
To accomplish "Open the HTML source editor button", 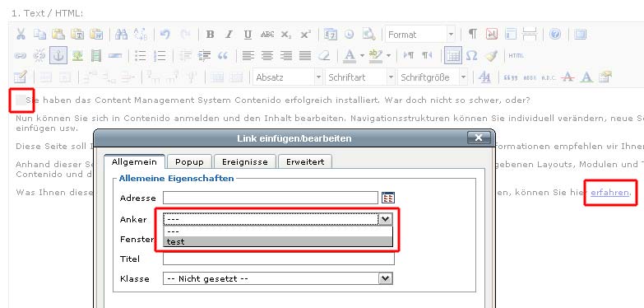I will [517, 55].
